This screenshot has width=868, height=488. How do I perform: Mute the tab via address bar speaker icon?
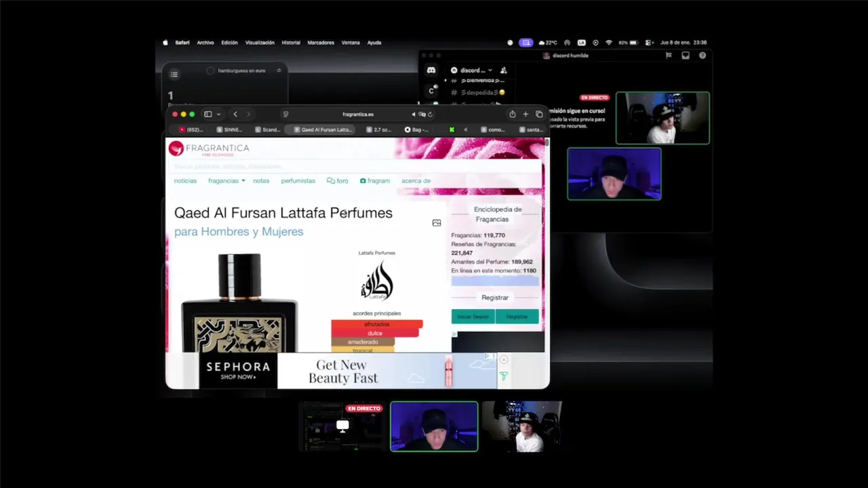[414, 115]
